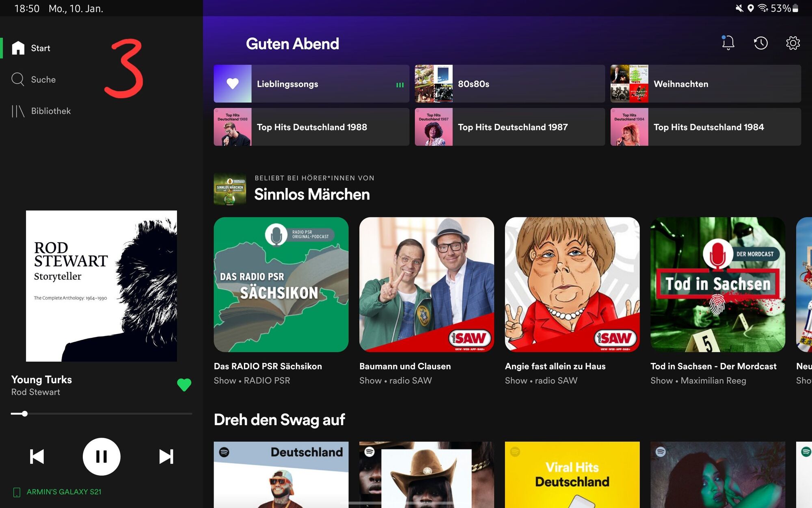The width and height of the screenshot is (812, 508).
Task: Open Baumann und Clausen cover
Action: point(427,284)
